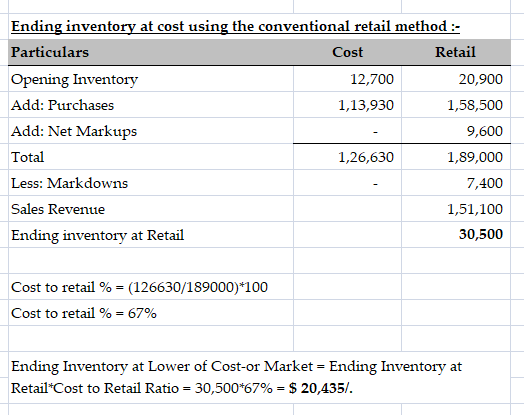Select Opening Inventory retail 20,900
The image size is (524, 415).
point(481,79)
